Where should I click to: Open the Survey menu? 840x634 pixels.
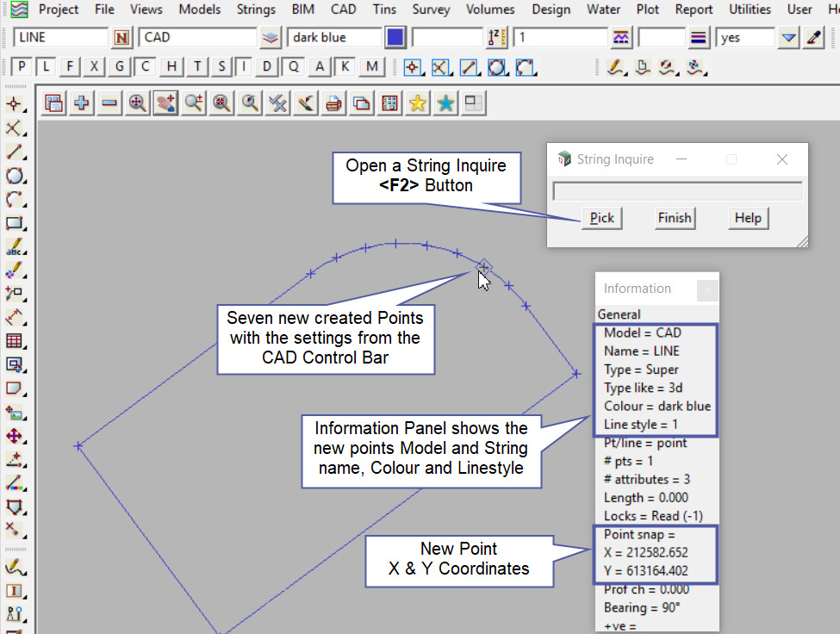pos(432,9)
